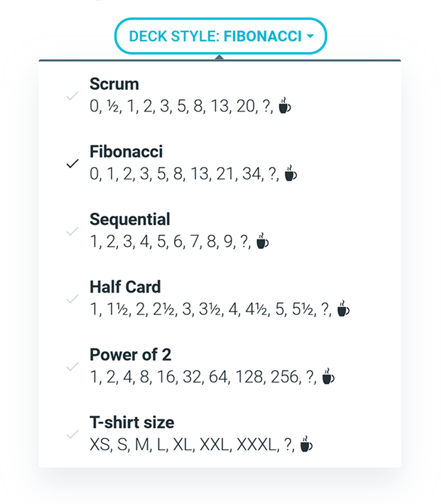441x504 pixels.
Task: Click the coffee cup icon in T-shirt size row
Action: (306, 444)
